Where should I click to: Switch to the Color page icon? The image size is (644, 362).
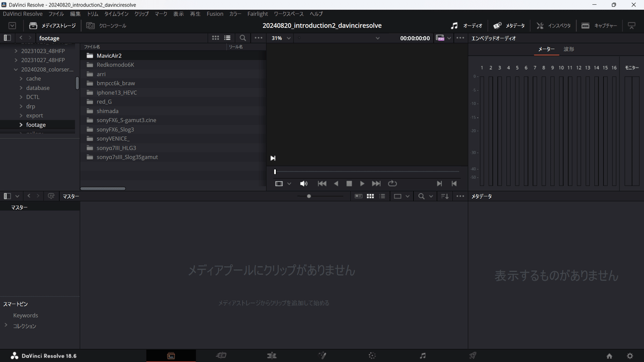pyautogui.click(x=372, y=356)
